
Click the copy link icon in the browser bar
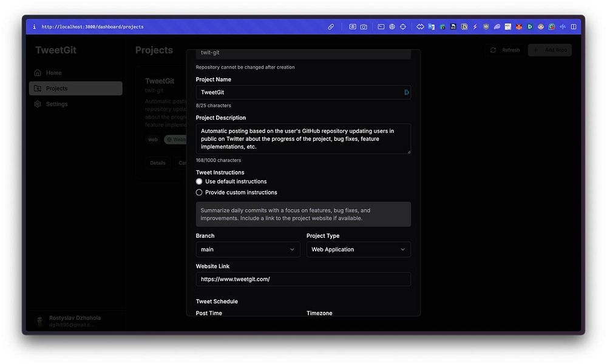(x=331, y=27)
